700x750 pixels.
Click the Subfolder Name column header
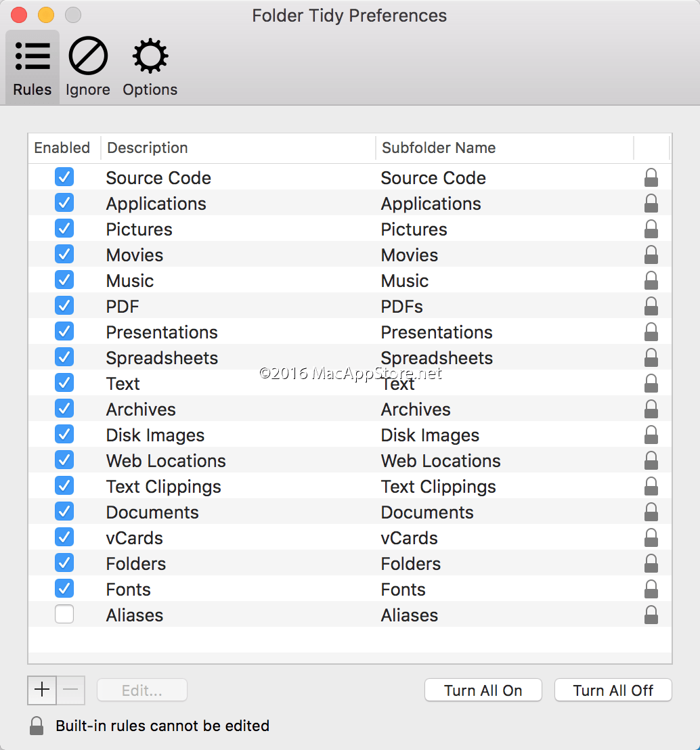click(x=504, y=148)
